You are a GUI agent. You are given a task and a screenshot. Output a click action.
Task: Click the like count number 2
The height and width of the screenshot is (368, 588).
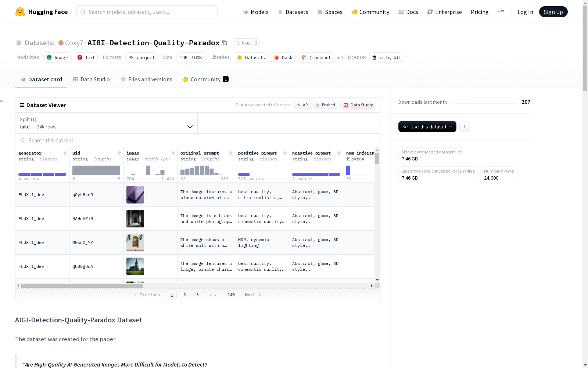[x=256, y=43]
